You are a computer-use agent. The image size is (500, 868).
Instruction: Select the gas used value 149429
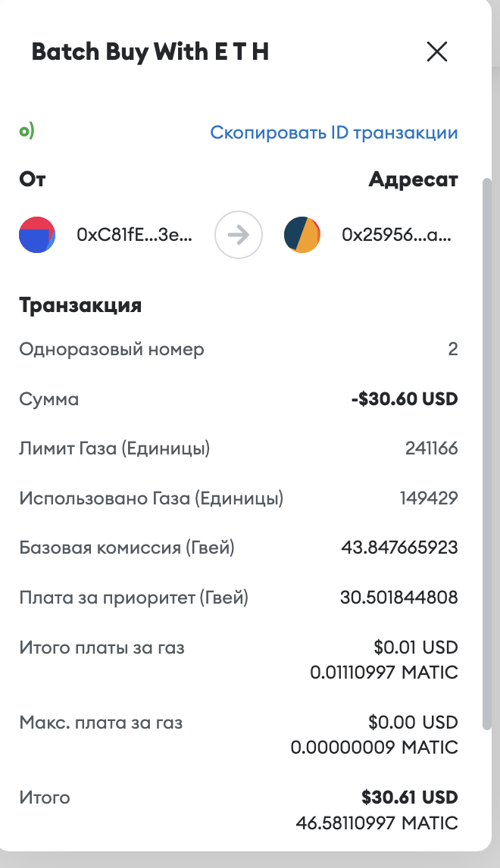(429, 498)
